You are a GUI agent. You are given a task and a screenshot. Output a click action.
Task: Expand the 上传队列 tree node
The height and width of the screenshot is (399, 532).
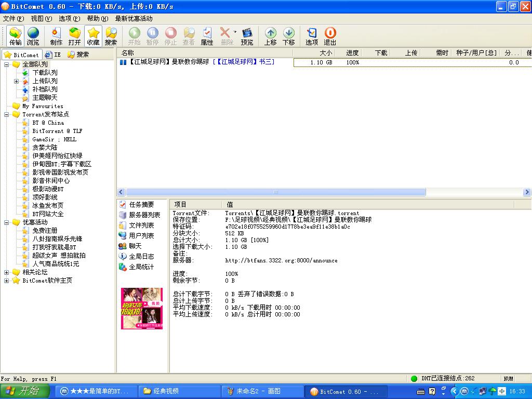[16, 81]
